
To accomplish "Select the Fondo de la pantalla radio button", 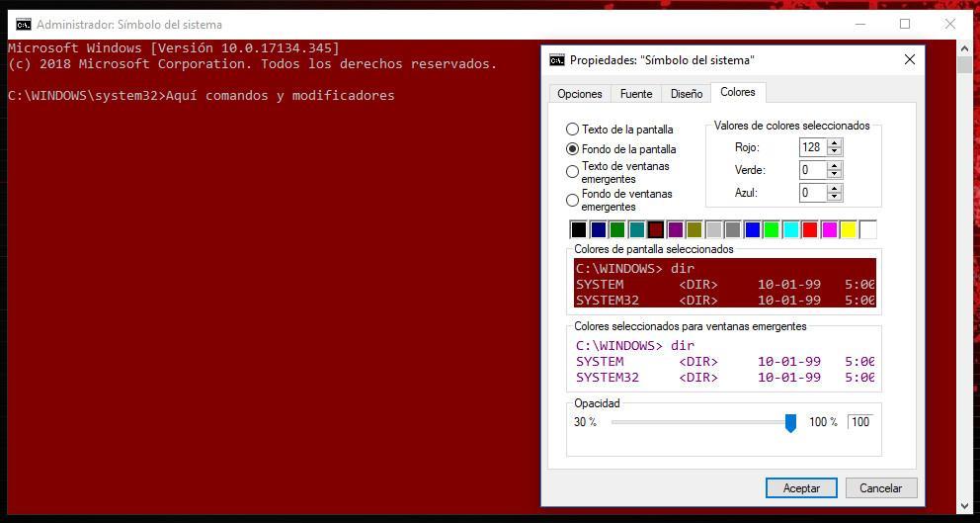I will [572, 149].
